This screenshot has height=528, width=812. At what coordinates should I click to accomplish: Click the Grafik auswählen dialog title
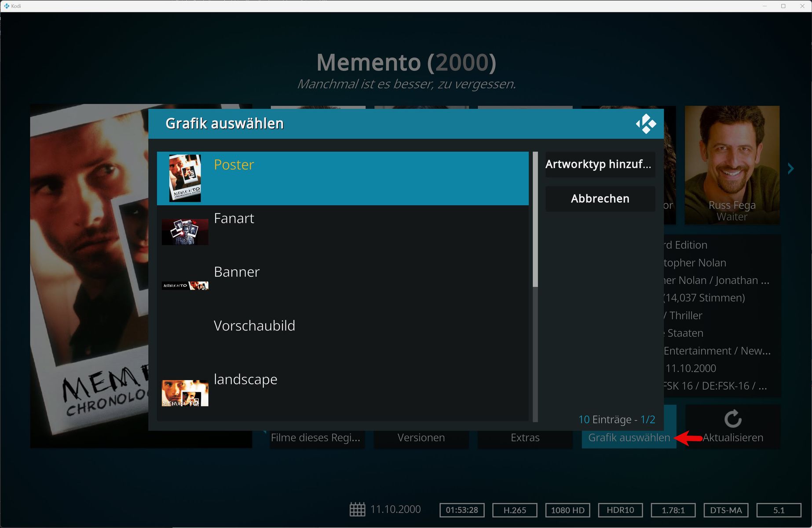pos(224,124)
